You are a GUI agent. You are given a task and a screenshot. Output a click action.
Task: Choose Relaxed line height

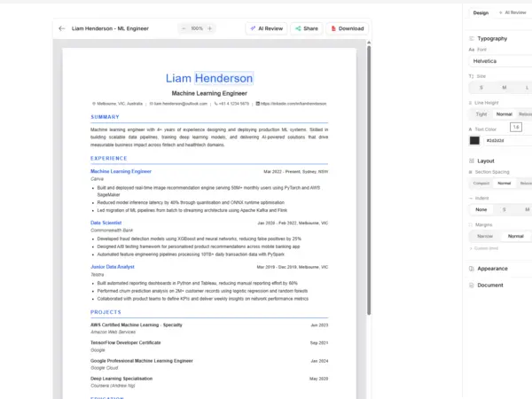[525, 114]
